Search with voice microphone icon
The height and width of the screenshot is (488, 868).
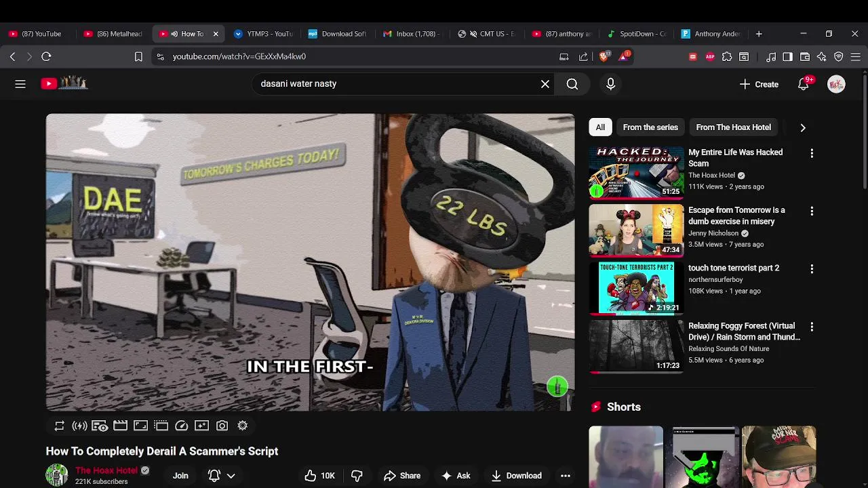pyautogui.click(x=610, y=84)
